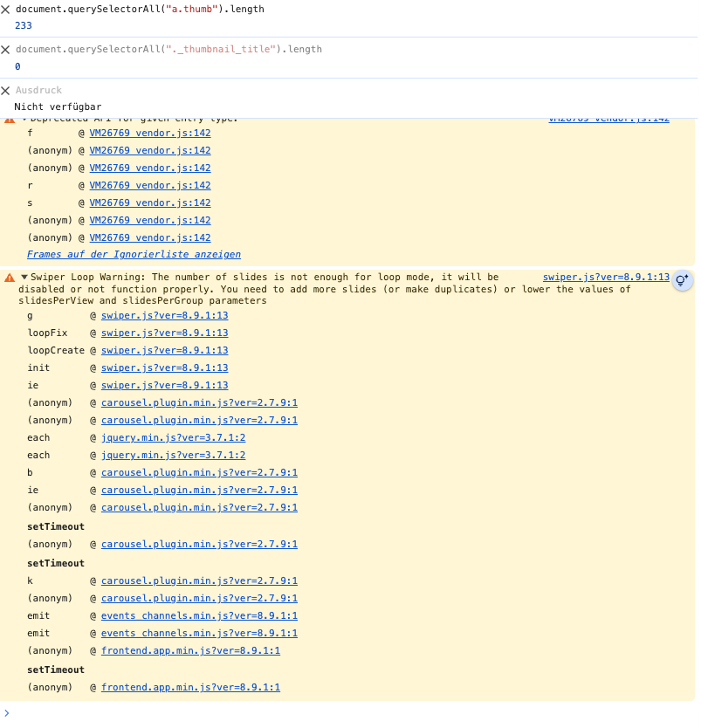Viewport: 701px width, 728px height.
Task: Open swiper.js source link right of warning message
Action: point(605,278)
